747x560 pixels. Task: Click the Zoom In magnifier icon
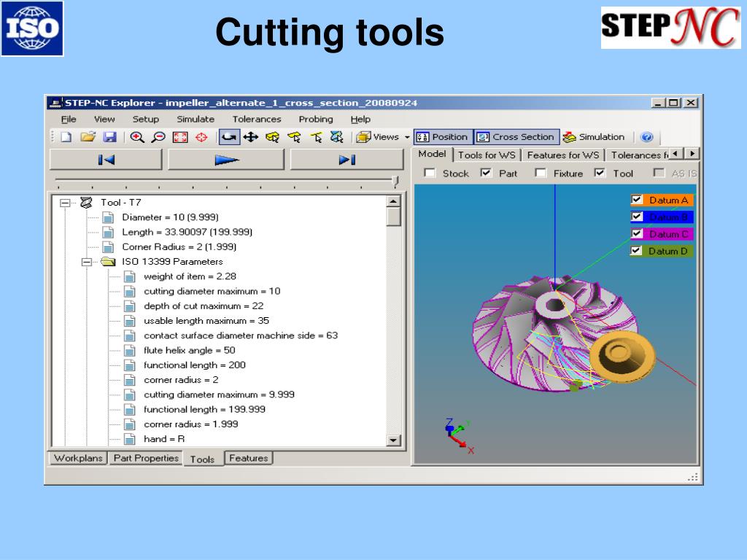(137, 137)
